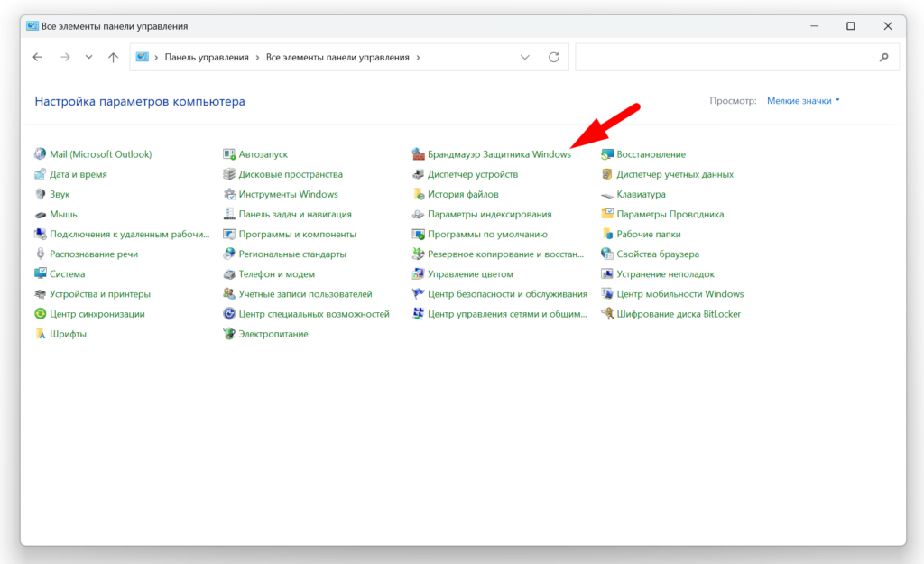Click the Система monitor icon

coord(40,274)
